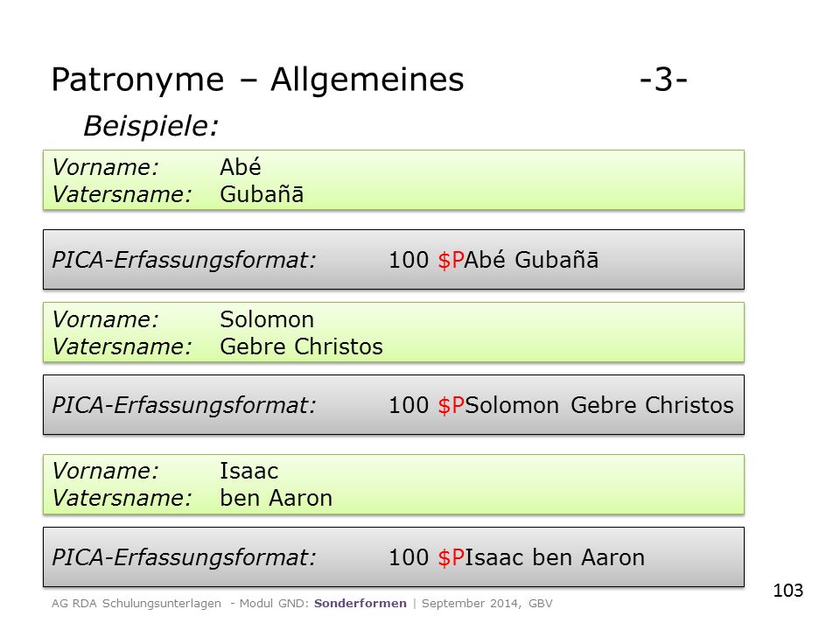Click AG RDA Schulungsunterlagen footer text
840x630 pixels.
click(x=136, y=604)
